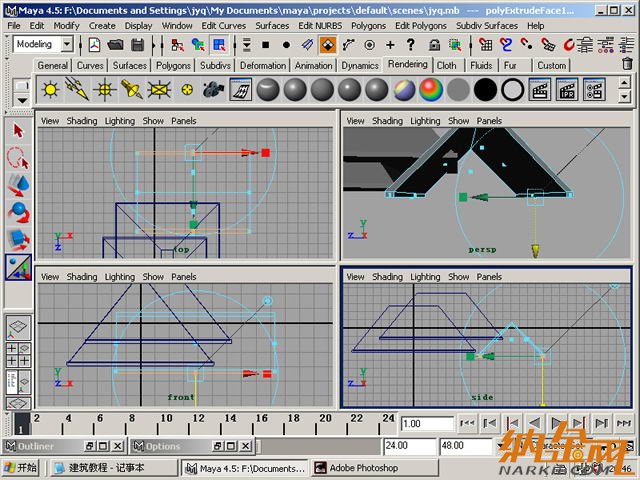Create a Directional Light from shelf
Image resolution: width=640 pixels, height=480 pixels.
76,90
